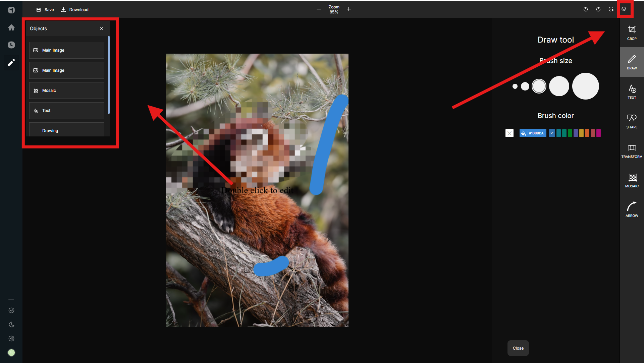Open the #1089DA custom color picker
The height and width of the screenshot is (363, 644).
533,133
